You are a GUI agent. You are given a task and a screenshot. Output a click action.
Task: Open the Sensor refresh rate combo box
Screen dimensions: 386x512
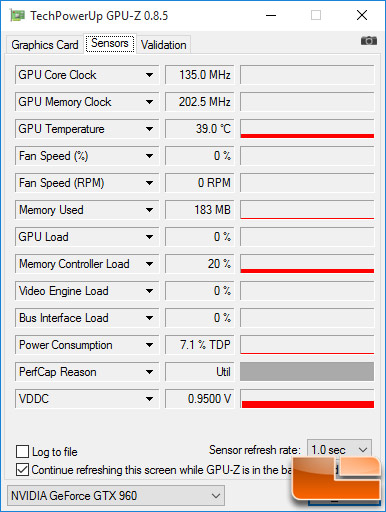pos(339,450)
